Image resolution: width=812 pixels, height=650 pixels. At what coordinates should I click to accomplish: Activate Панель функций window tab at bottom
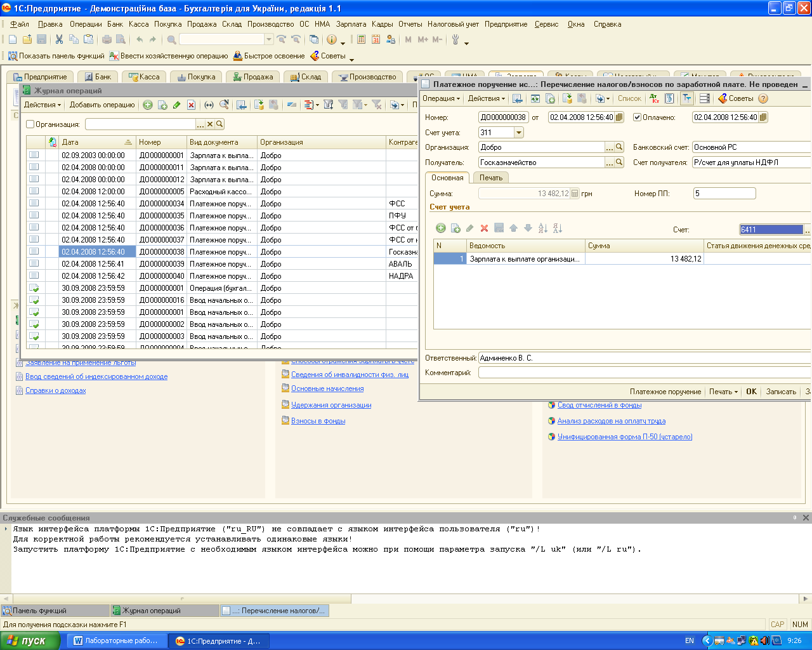55,611
